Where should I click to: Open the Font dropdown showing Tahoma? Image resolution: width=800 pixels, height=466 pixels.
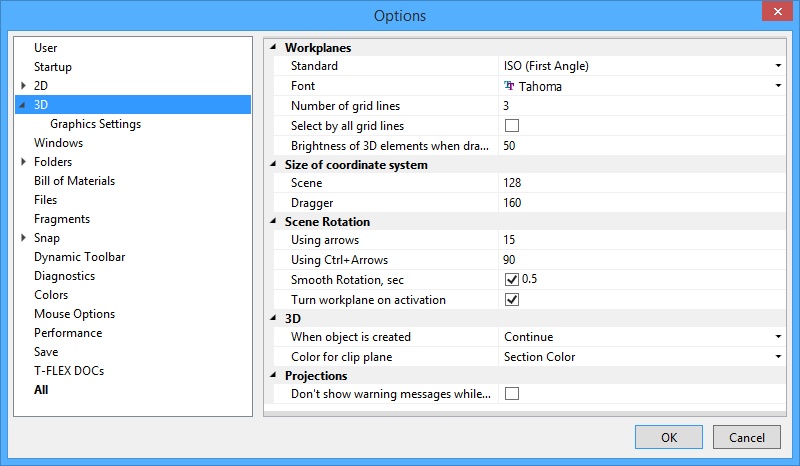(778, 86)
